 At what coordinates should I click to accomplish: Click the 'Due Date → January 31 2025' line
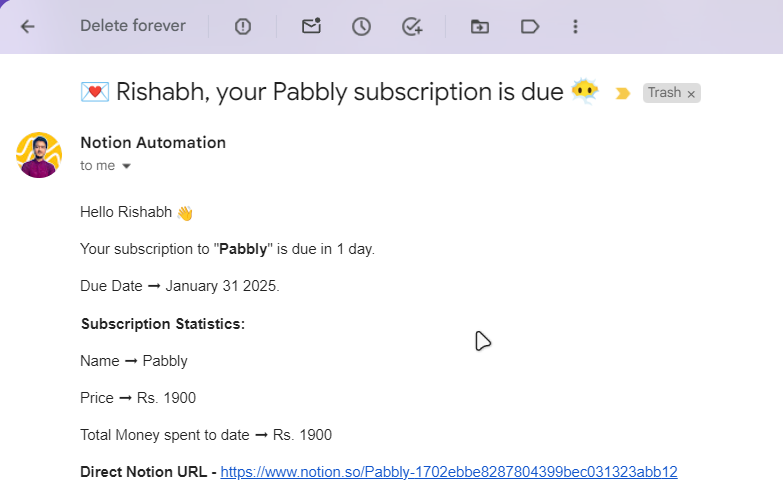tap(180, 286)
